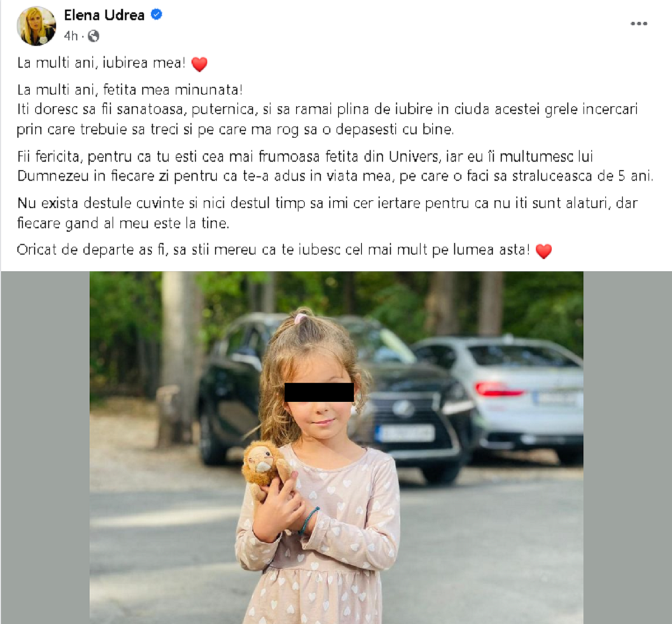The width and height of the screenshot is (672, 624).
Task: Open the Elena Udrea profile name link
Action: coord(104,15)
